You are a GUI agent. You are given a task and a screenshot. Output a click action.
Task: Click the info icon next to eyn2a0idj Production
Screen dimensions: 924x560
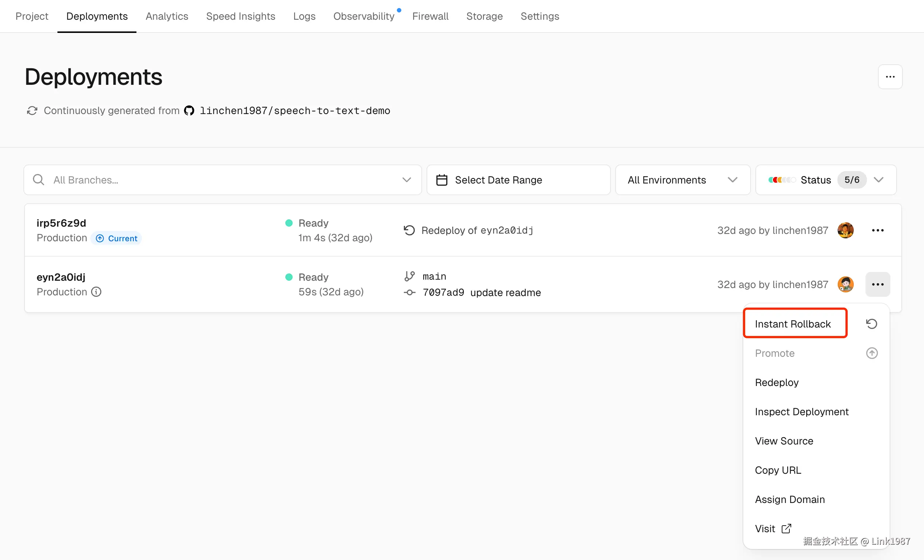pyautogui.click(x=96, y=292)
